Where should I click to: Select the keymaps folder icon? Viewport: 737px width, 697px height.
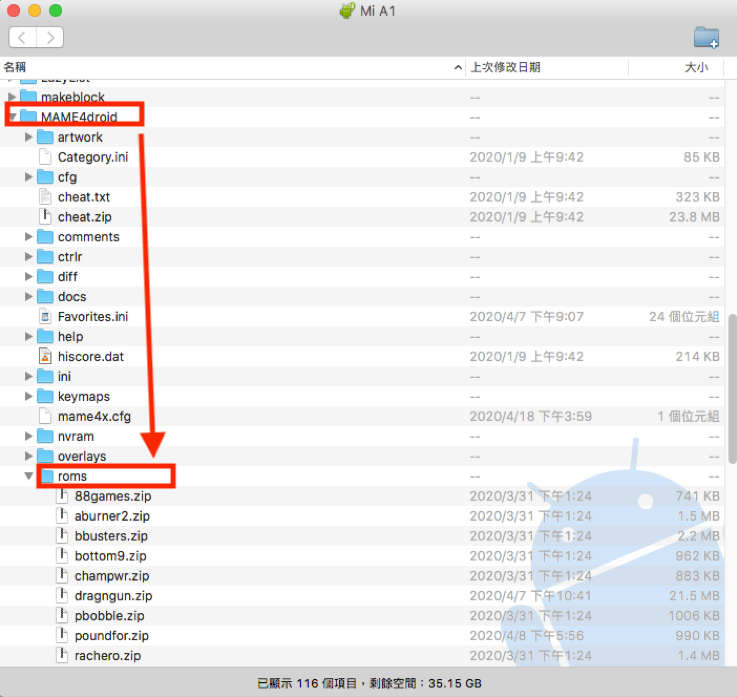pyautogui.click(x=45, y=396)
